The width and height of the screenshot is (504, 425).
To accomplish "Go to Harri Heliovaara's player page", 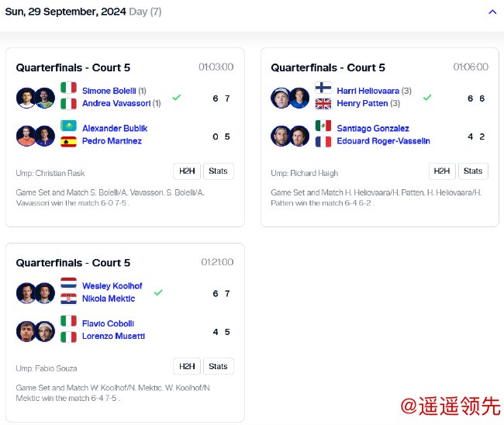I will pos(368,91).
